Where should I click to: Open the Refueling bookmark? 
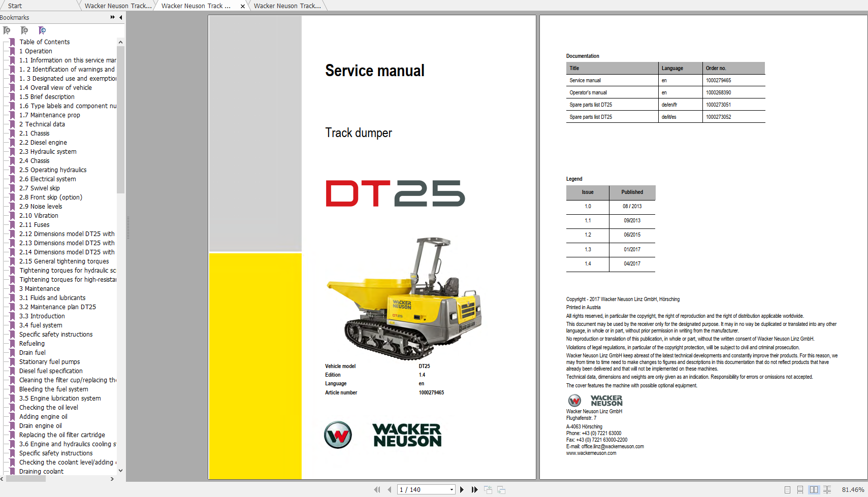[x=32, y=343]
